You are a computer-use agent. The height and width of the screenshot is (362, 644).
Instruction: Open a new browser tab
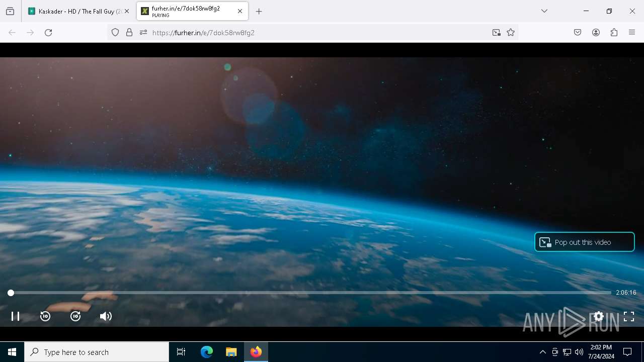click(x=259, y=11)
